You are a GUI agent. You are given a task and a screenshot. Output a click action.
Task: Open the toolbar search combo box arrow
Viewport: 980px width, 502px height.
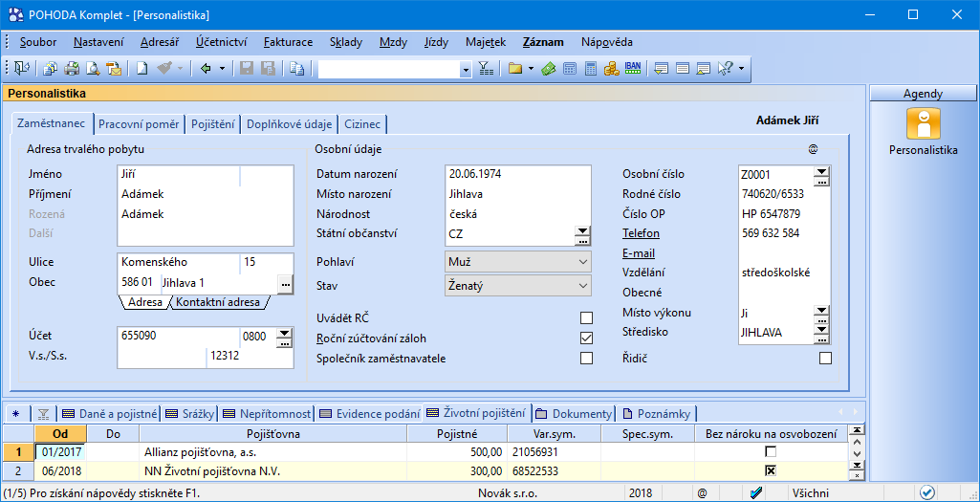coord(465,70)
